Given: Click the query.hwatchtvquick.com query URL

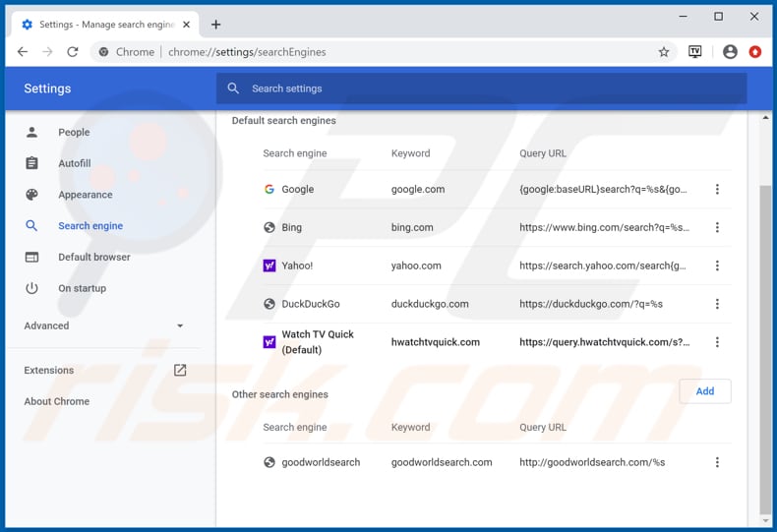Looking at the screenshot, I should tap(604, 342).
